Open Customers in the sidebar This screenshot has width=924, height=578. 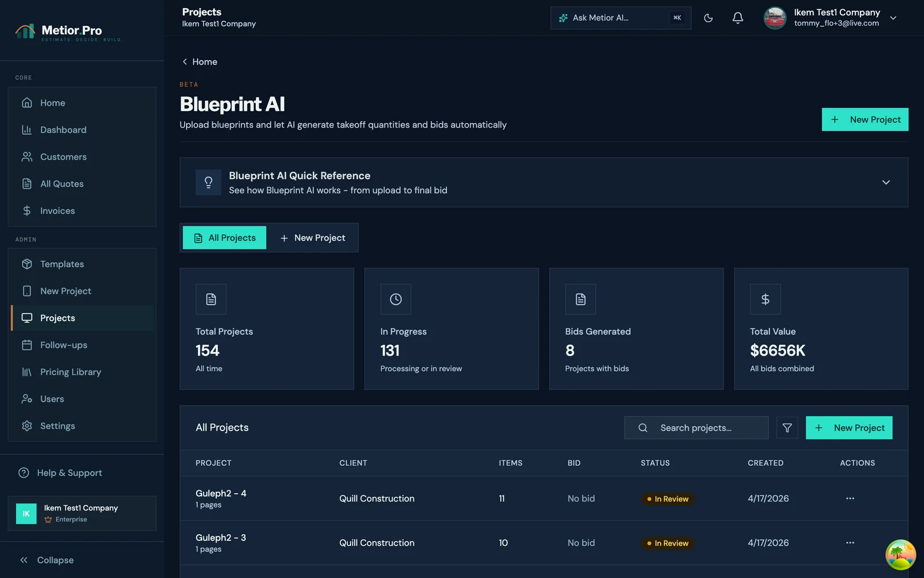[82, 157]
